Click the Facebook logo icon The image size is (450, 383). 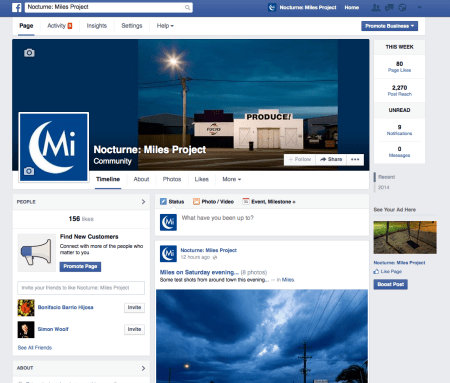point(17,7)
